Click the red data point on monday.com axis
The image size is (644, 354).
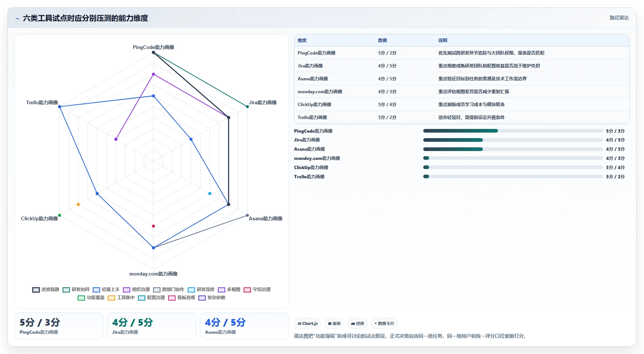pyautogui.click(x=153, y=226)
